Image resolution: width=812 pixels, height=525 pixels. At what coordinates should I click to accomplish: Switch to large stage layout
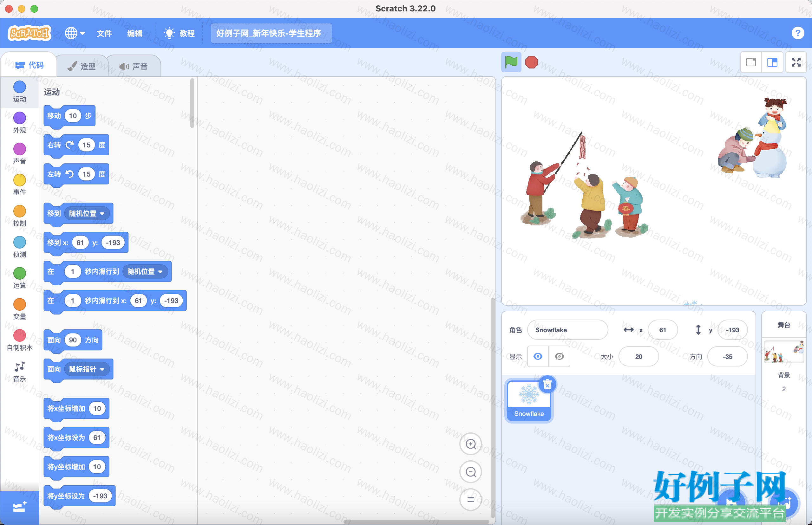772,62
